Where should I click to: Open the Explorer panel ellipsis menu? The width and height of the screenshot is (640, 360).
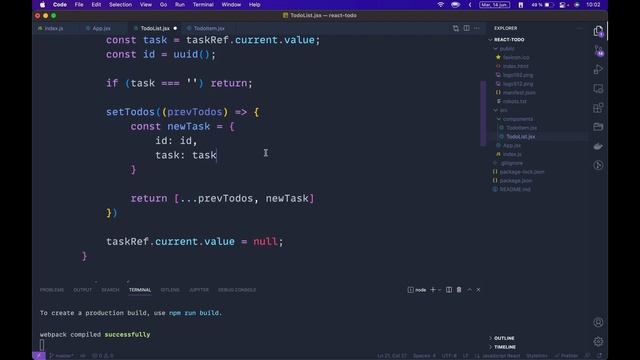click(x=580, y=28)
